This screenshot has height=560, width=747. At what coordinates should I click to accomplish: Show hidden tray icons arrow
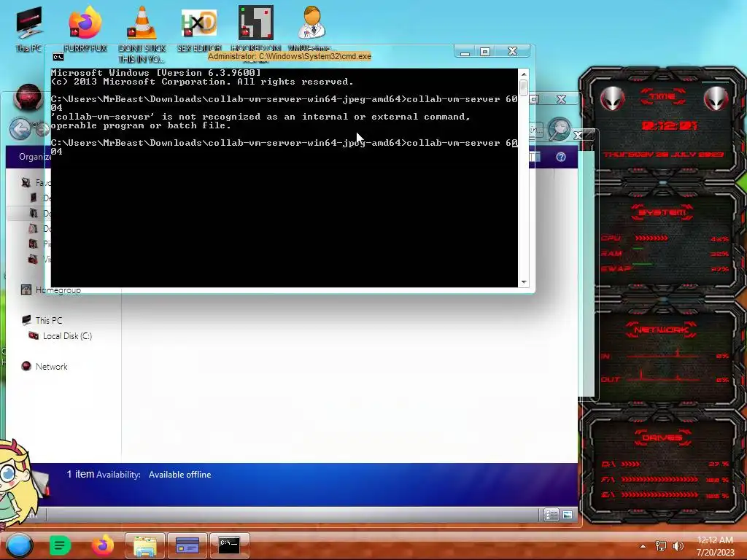643,546
